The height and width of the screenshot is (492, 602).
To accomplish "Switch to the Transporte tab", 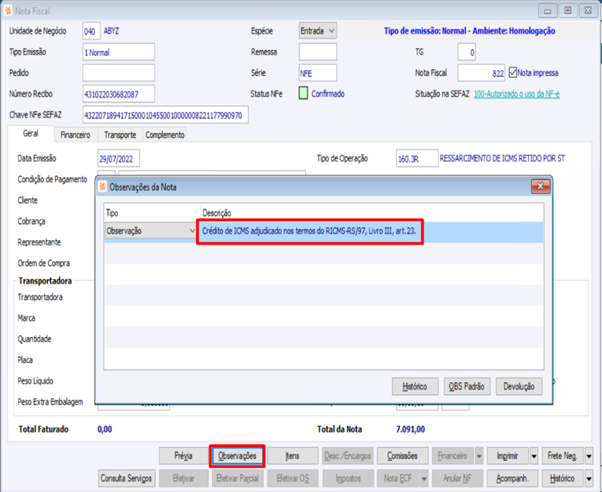I will coord(120,135).
